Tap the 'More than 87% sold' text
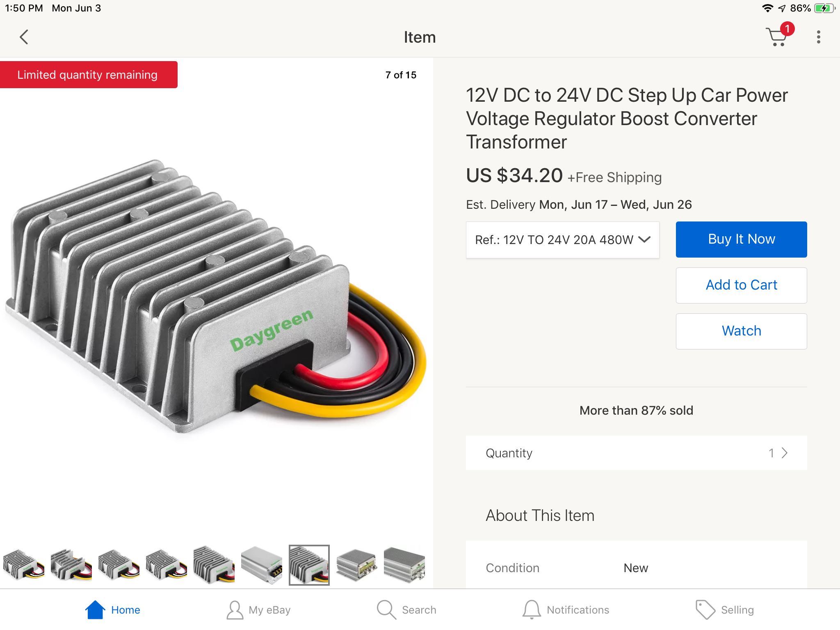 pos(636,411)
